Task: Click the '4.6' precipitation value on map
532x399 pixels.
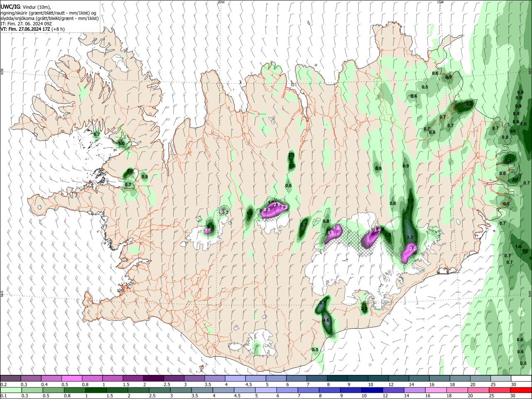Action: pos(326,320)
